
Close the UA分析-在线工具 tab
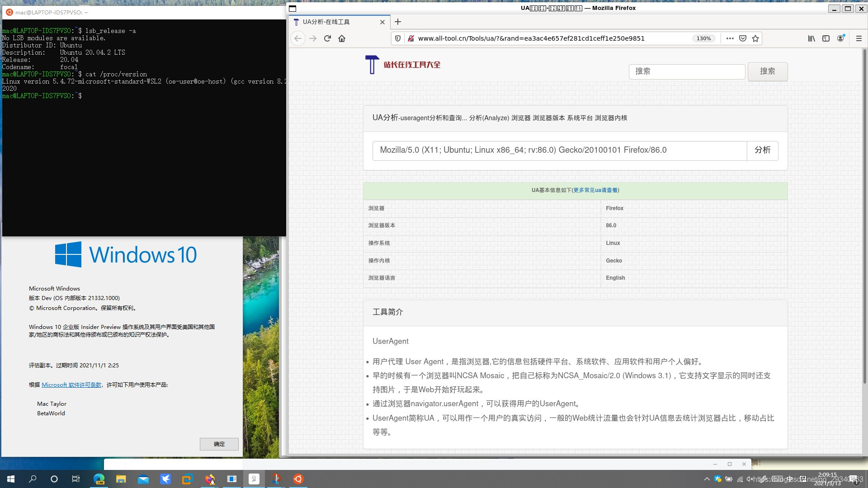(x=382, y=22)
